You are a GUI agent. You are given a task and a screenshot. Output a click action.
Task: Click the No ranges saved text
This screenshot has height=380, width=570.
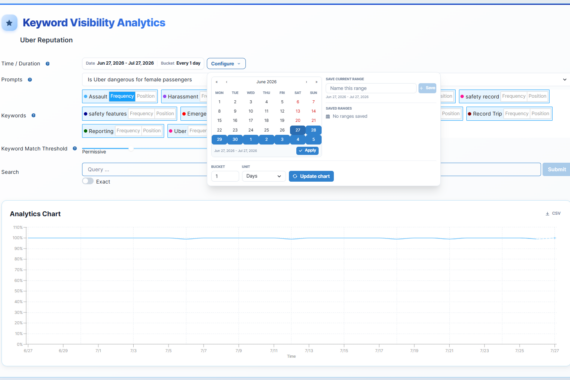point(350,116)
